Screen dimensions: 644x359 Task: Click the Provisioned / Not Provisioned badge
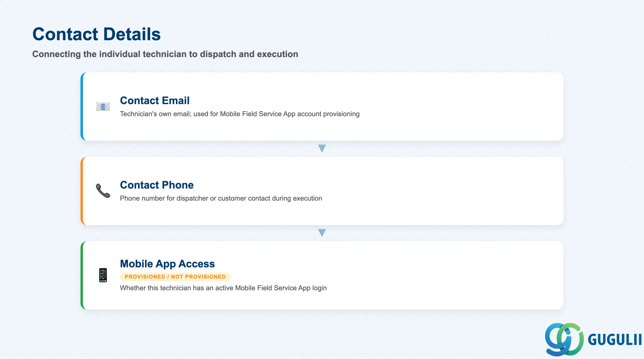coord(175,277)
